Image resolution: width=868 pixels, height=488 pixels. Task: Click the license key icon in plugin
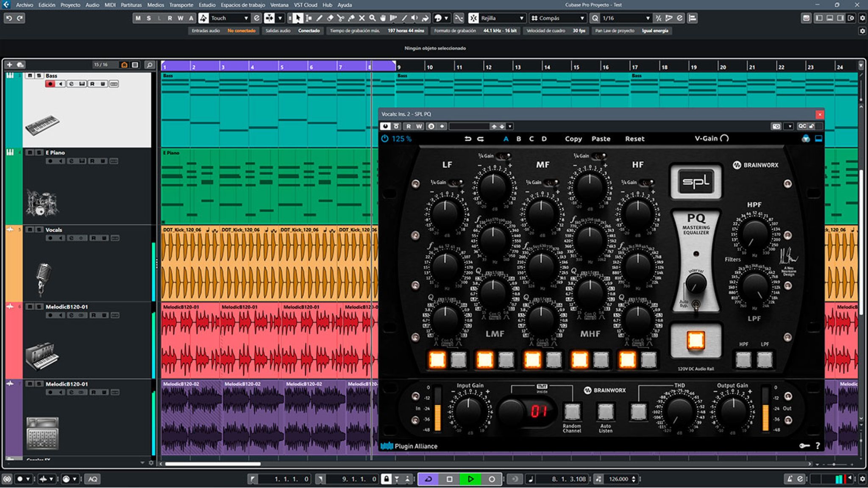(804, 446)
